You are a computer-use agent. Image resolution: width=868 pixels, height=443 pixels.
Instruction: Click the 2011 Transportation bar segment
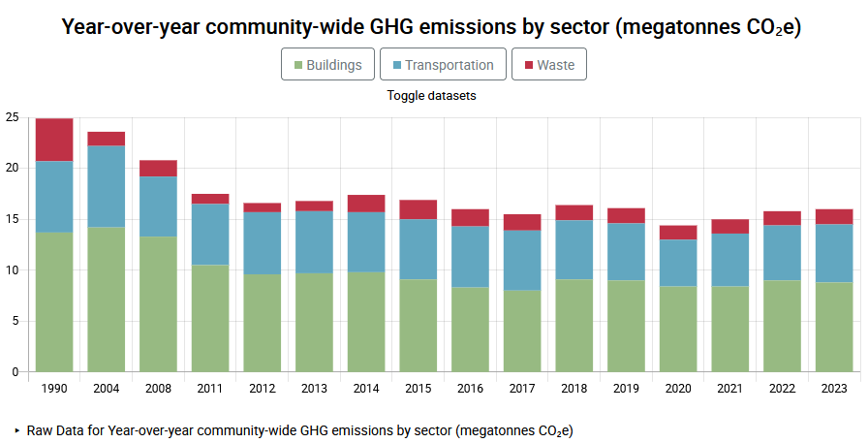pyautogui.click(x=210, y=235)
